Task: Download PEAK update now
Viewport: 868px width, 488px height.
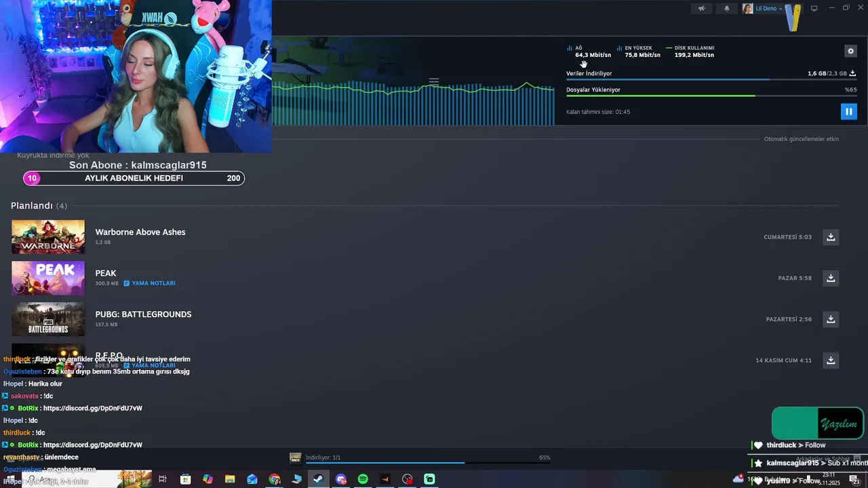Action: point(831,278)
